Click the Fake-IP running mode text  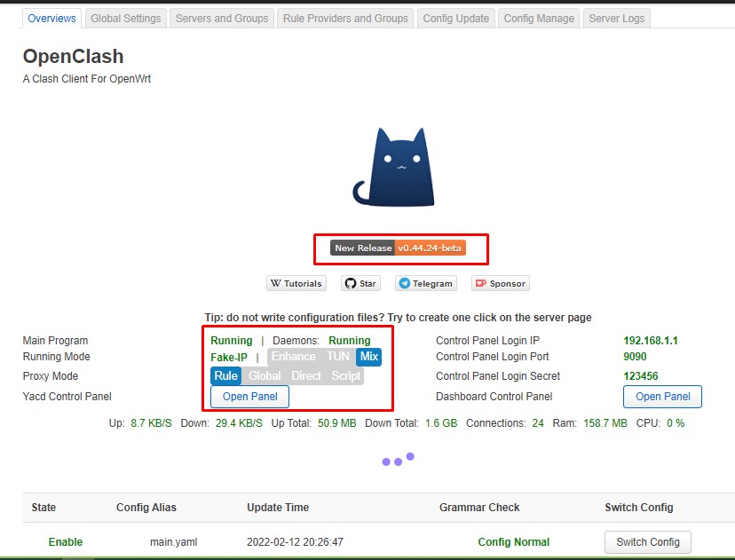click(229, 357)
